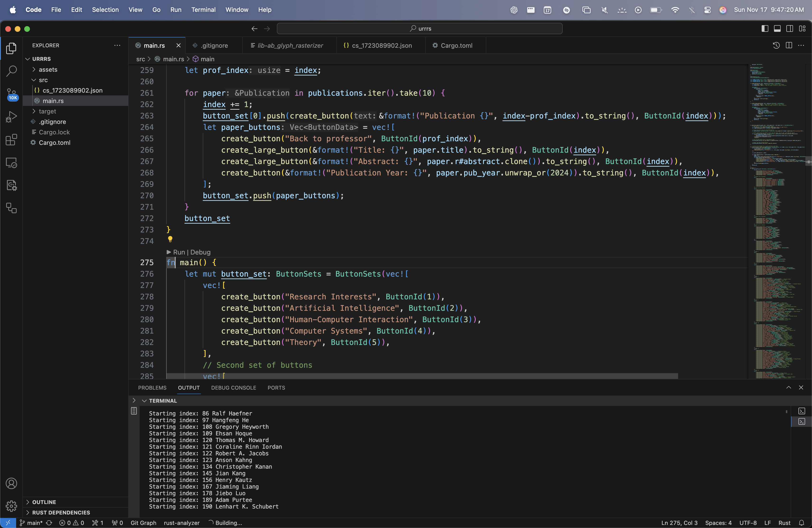
Task: Click the Run code lens above main
Action: coord(179,252)
